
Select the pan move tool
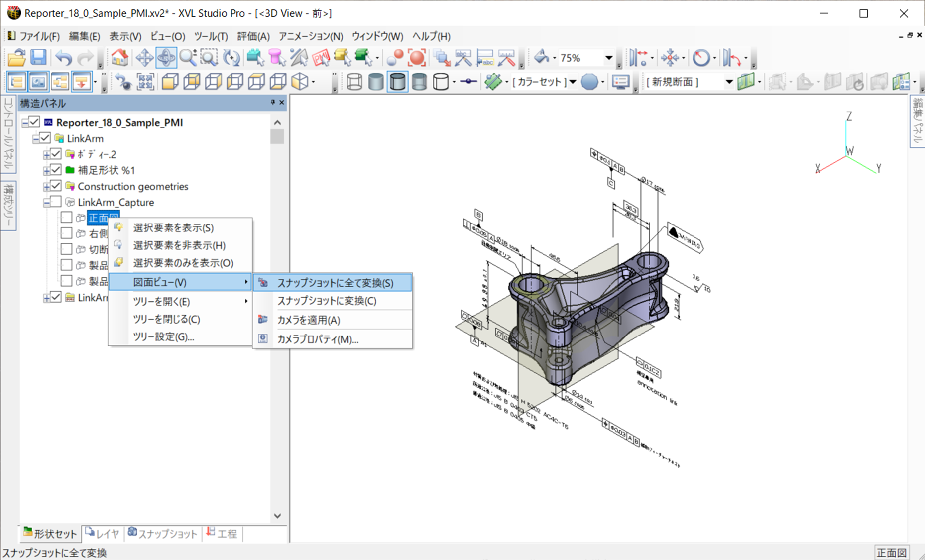tap(144, 58)
